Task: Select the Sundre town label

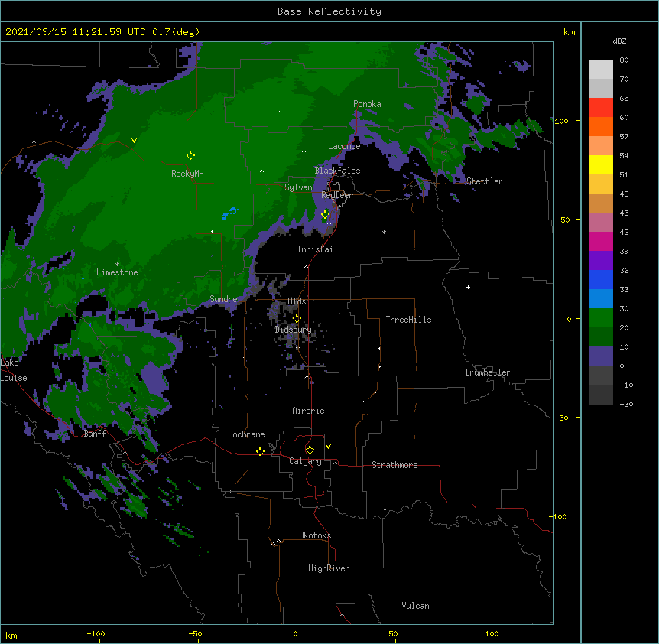Action: [x=223, y=299]
